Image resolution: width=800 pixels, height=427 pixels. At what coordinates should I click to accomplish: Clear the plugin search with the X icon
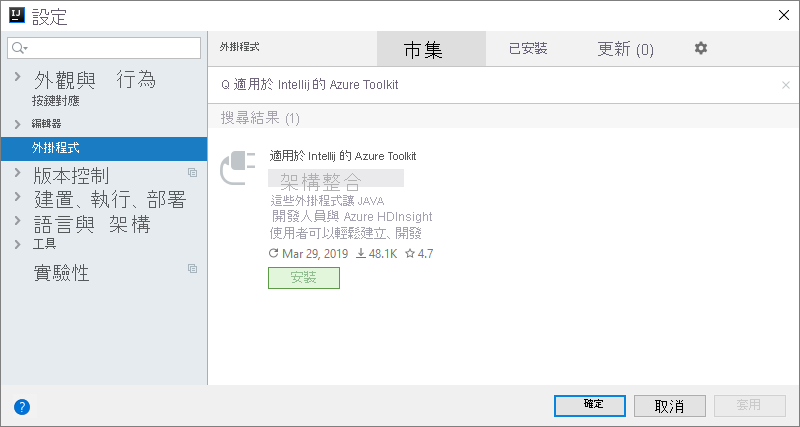click(x=786, y=85)
